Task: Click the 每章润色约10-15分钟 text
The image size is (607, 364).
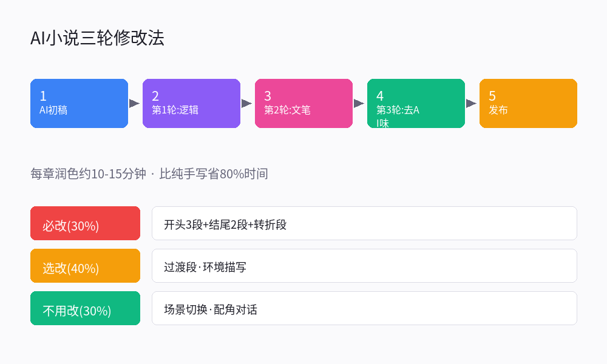Action: [88, 174]
